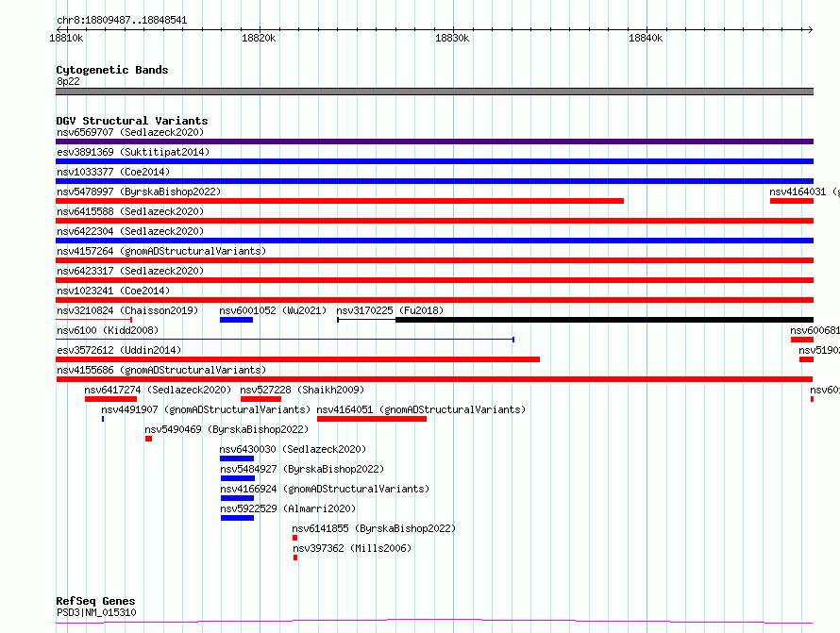Select the 8p22 band label
Image resolution: width=840 pixels, height=633 pixels.
pos(68,81)
